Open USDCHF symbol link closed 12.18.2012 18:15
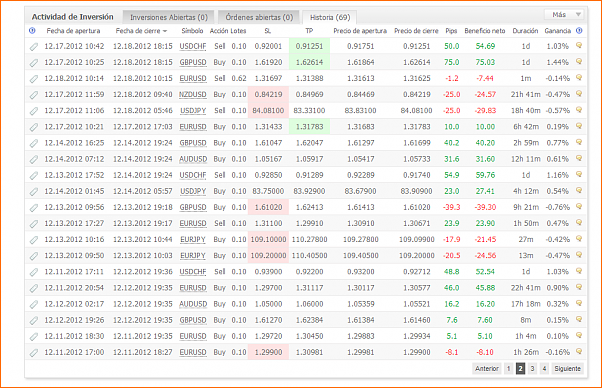602x388 pixels. [x=193, y=46]
